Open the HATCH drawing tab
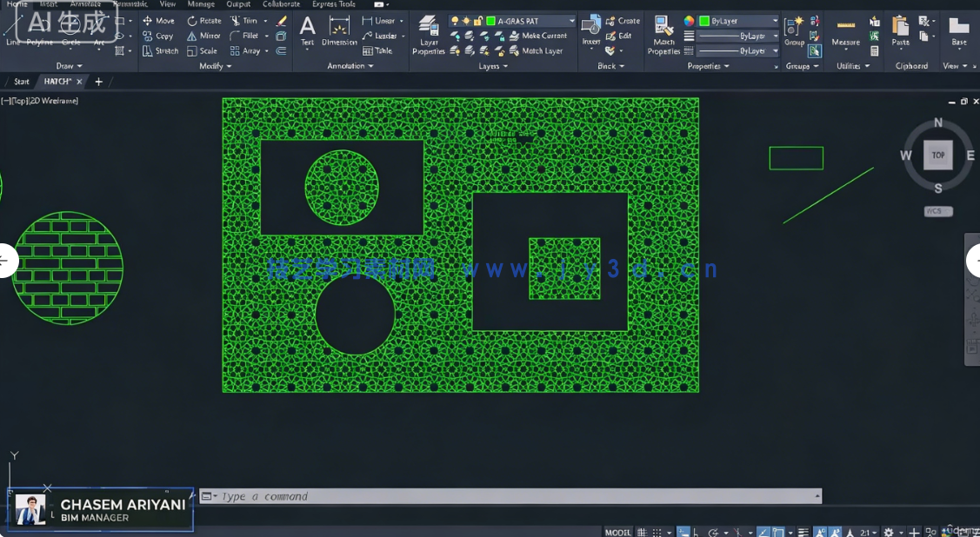The height and width of the screenshot is (537, 980). point(57,81)
